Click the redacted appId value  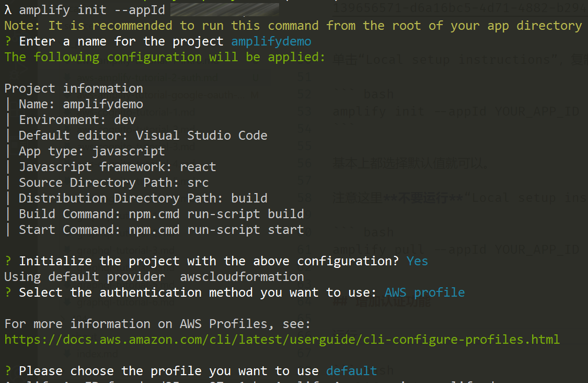(x=225, y=10)
